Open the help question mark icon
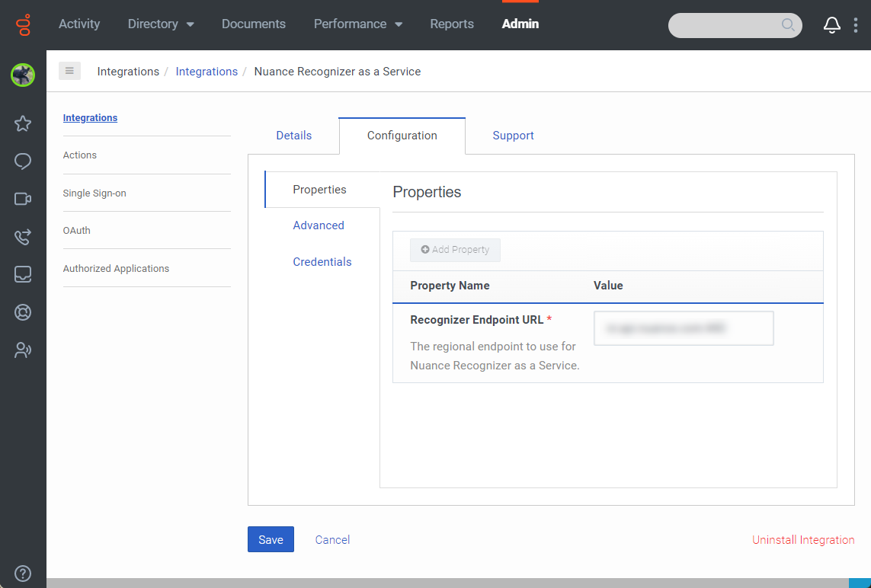871x588 pixels. pyautogui.click(x=23, y=573)
